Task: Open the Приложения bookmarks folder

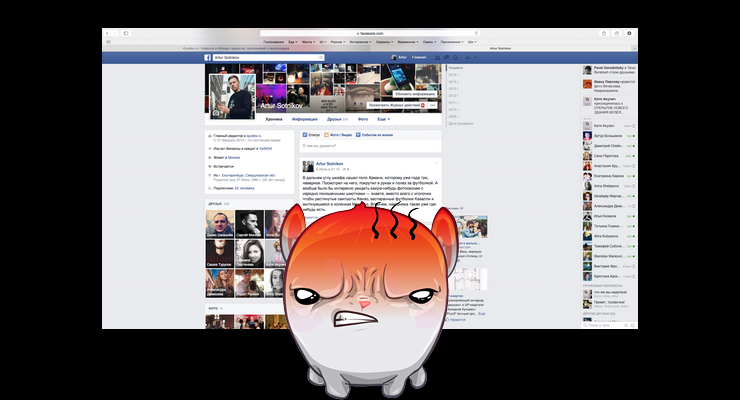Action: [452, 42]
